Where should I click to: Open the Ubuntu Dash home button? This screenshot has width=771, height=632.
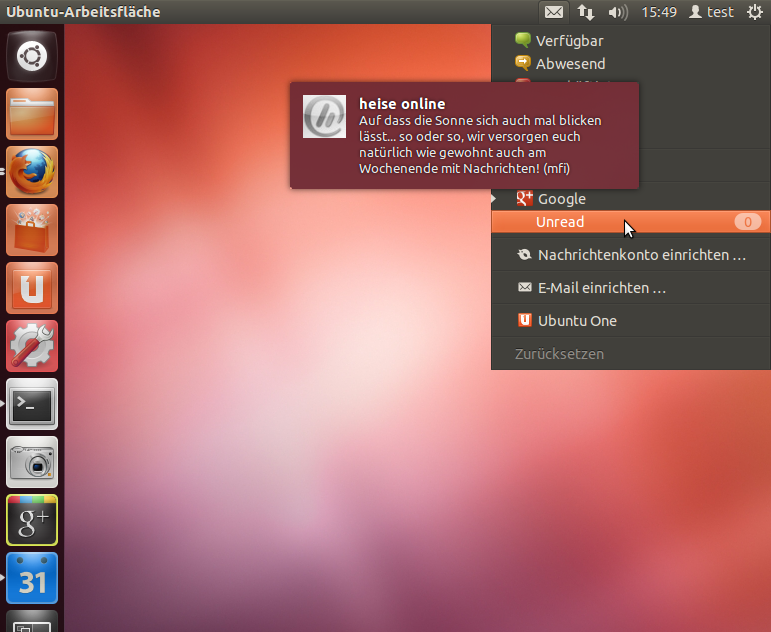tap(32, 56)
